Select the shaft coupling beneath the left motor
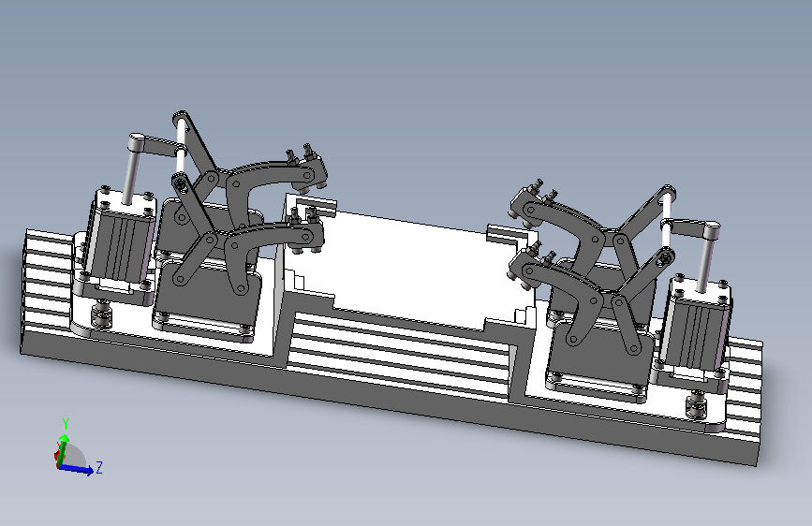The width and height of the screenshot is (812, 526). pyautogui.click(x=102, y=314)
